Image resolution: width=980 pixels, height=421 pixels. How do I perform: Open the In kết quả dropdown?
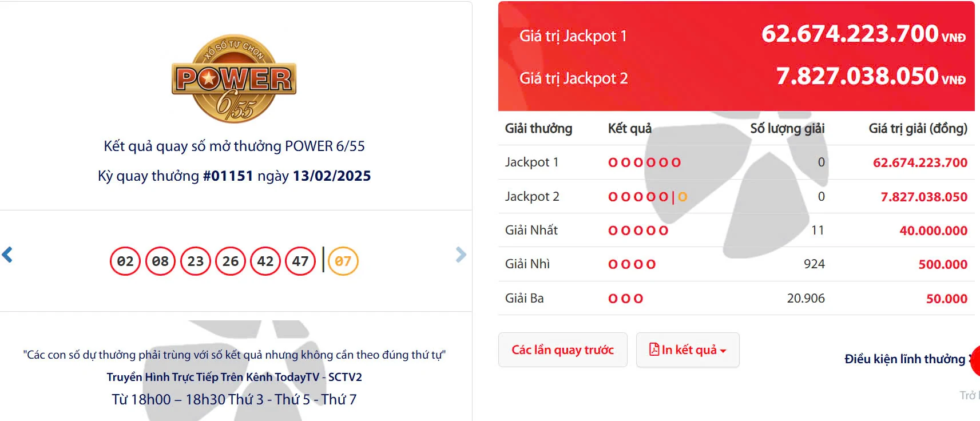(688, 349)
